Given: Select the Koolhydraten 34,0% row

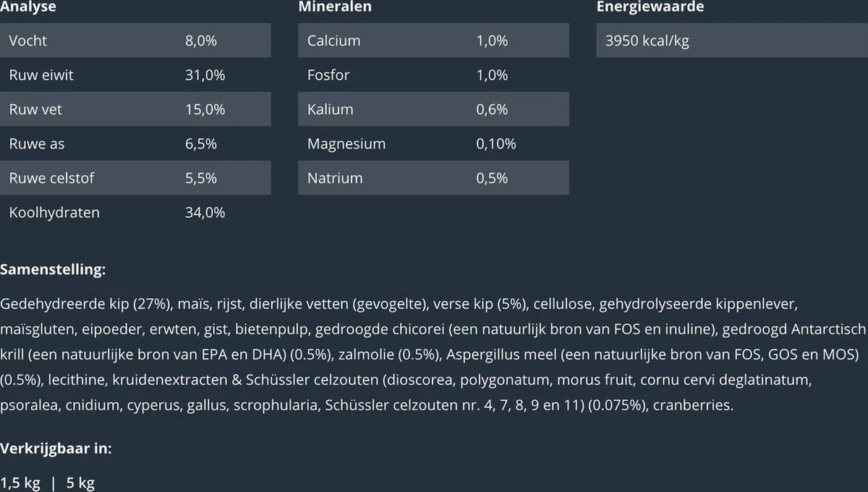Looking at the screenshot, I should pyautogui.click(x=135, y=213).
